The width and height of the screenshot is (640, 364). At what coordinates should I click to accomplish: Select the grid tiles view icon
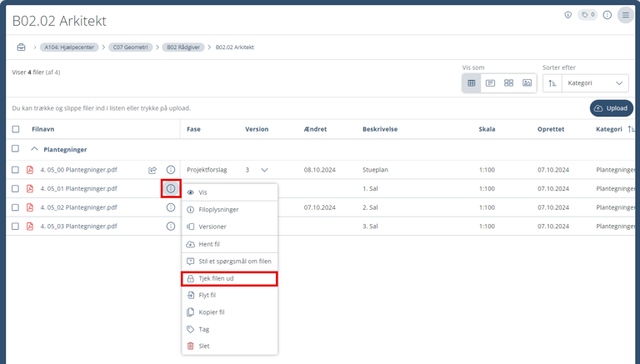508,83
